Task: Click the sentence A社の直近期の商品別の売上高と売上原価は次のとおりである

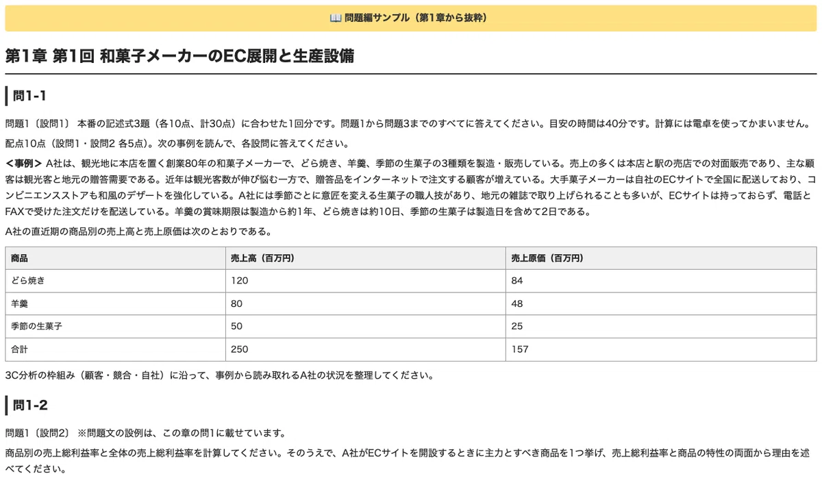Action: click(x=139, y=231)
